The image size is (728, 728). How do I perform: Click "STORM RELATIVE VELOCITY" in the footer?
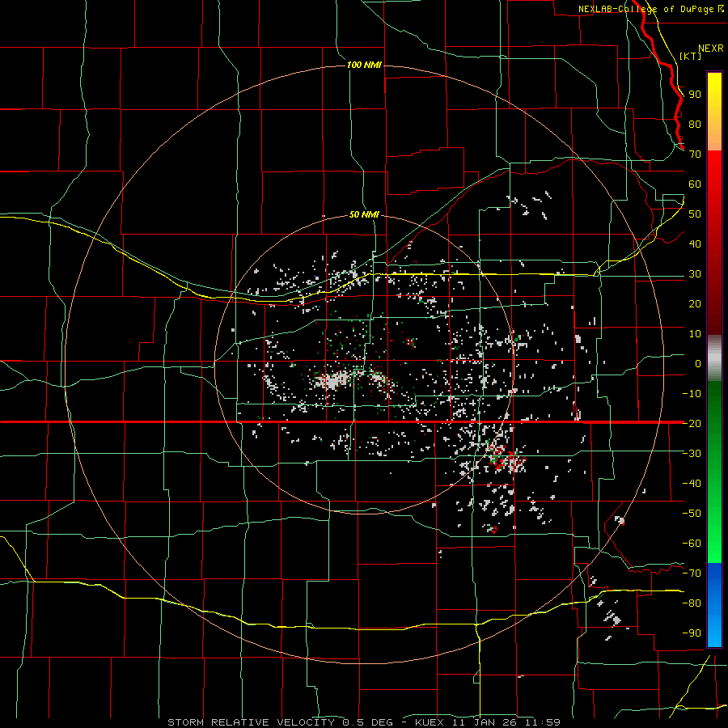coord(251,722)
